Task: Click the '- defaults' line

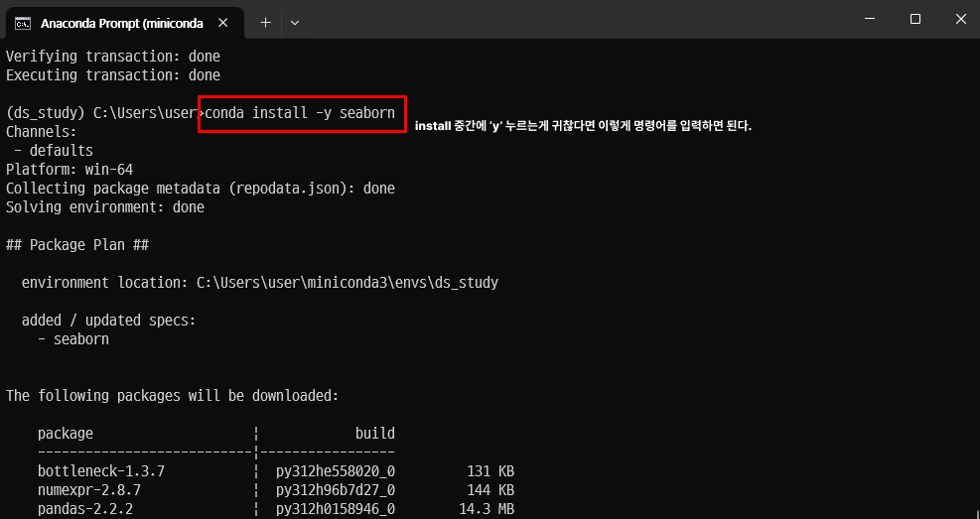Action: [54, 151]
